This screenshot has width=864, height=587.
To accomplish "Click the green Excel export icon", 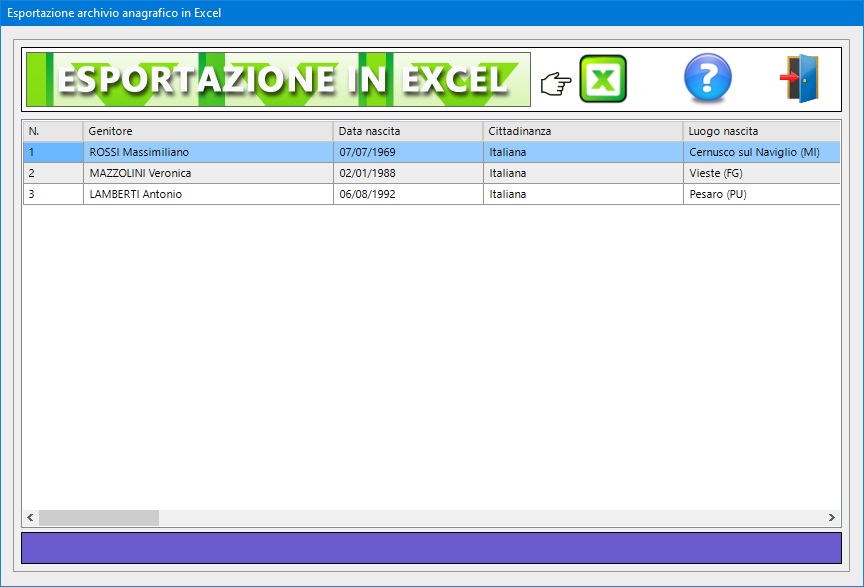I will (603, 79).
